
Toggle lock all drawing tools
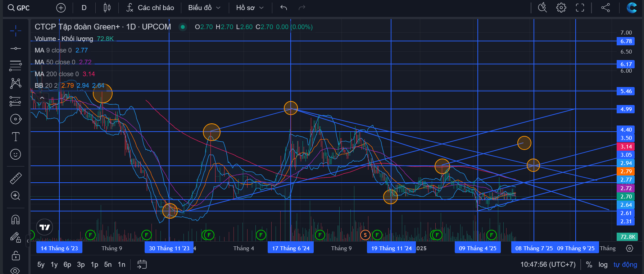[15, 256]
